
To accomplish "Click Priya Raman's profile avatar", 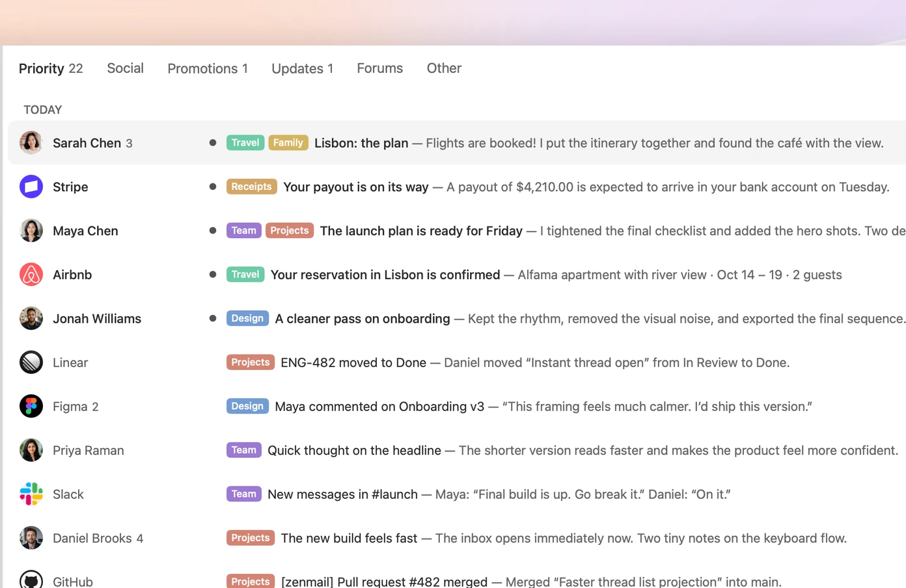I will (31, 450).
